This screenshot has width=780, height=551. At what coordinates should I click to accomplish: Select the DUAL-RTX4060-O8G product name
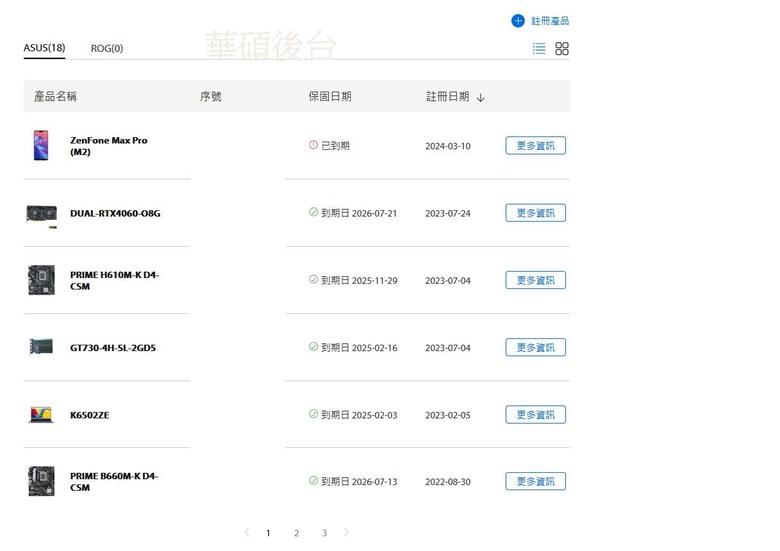115,213
